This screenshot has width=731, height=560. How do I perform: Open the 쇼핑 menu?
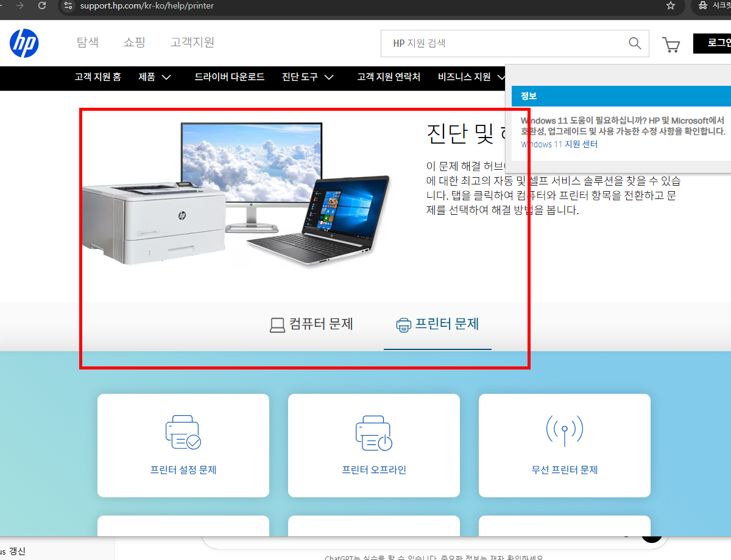(x=134, y=43)
